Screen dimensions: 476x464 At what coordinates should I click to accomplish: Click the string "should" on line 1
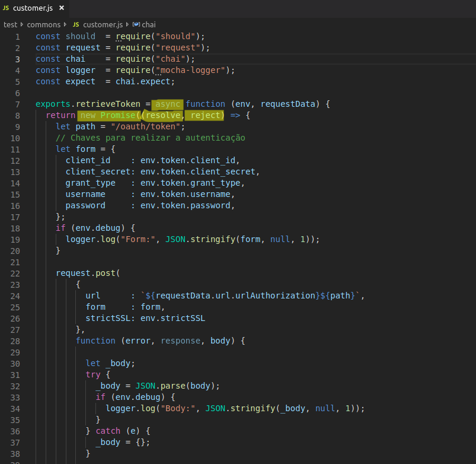pyautogui.click(x=175, y=37)
